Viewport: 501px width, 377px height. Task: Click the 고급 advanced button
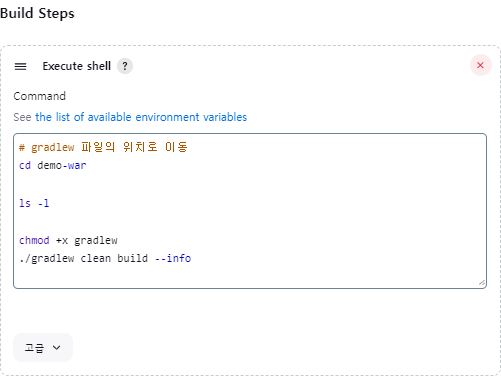tap(43, 348)
